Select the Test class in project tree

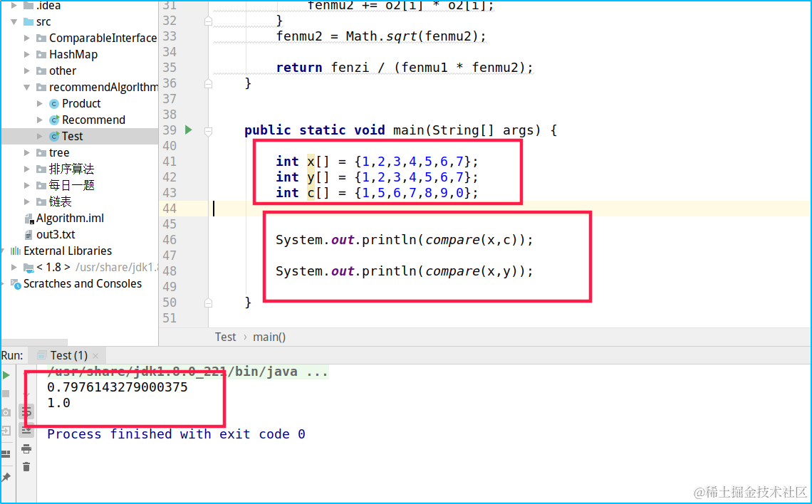tap(73, 136)
